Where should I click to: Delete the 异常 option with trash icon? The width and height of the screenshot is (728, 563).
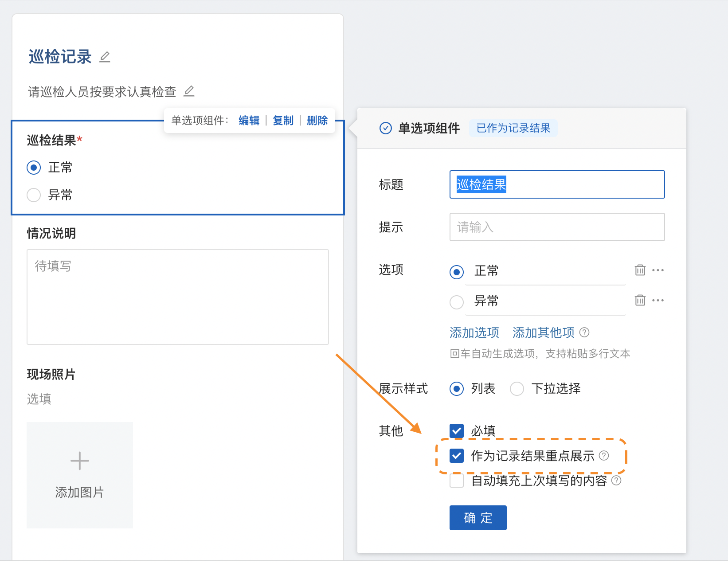click(x=640, y=300)
